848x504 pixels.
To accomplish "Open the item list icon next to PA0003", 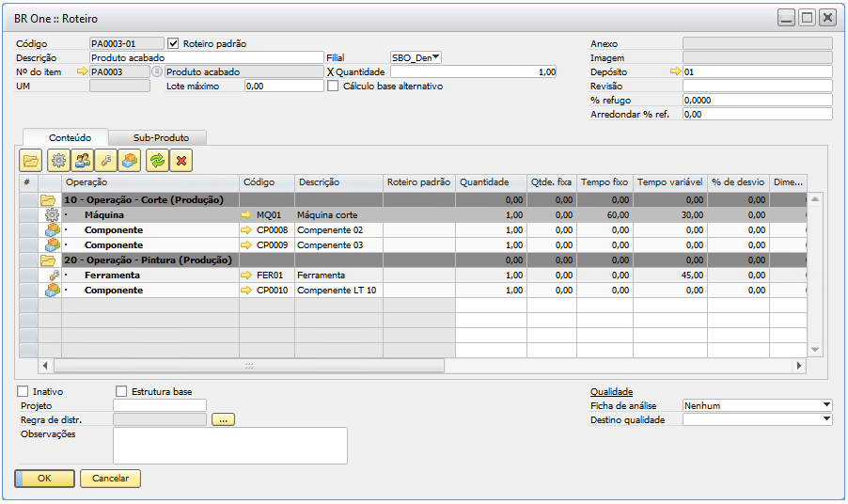I will 157,71.
